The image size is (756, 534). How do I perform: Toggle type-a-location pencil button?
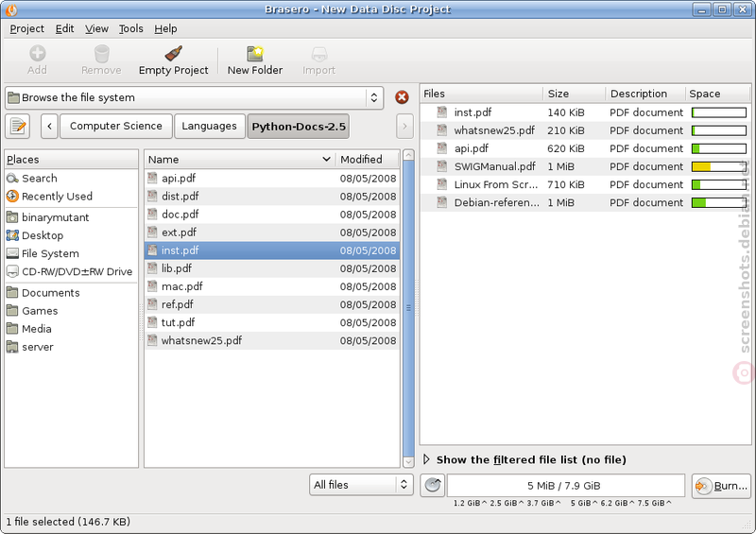pyautogui.click(x=18, y=127)
